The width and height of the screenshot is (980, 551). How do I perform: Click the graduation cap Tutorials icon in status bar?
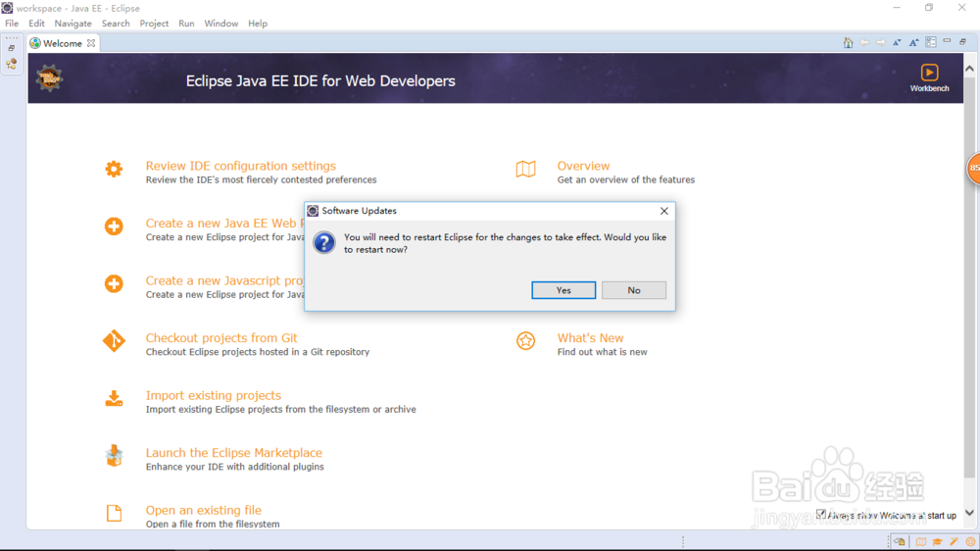pos(938,541)
